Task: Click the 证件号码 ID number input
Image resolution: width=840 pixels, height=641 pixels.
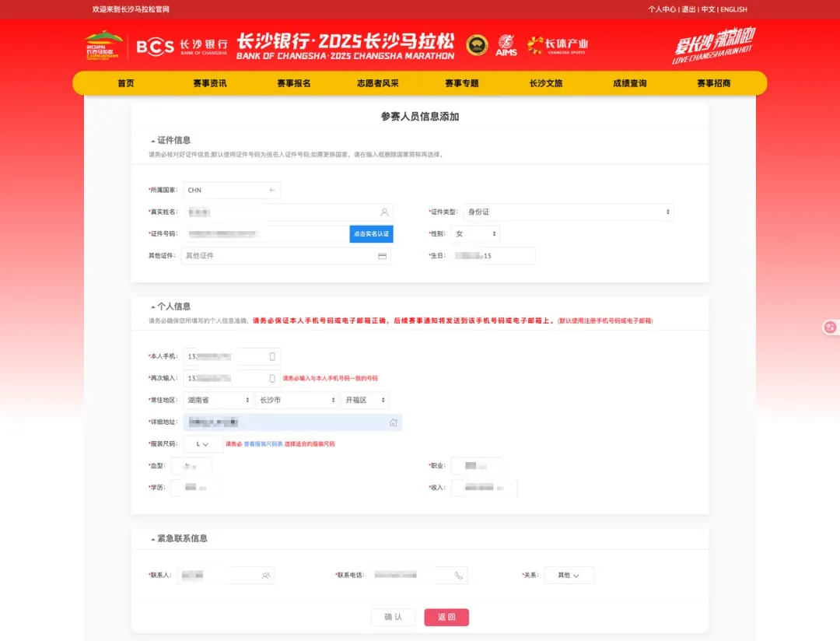Action: 266,234
